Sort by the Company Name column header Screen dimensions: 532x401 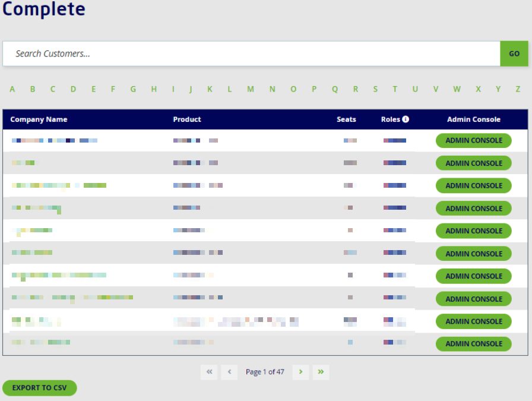[x=39, y=119]
